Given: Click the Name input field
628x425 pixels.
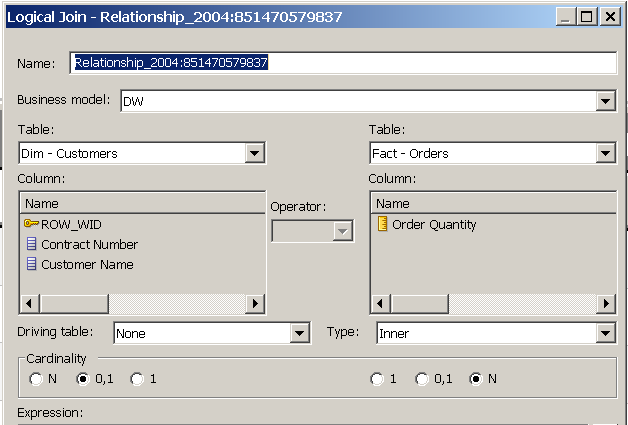Looking at the screenshot, I should click(x=343, y=63).
